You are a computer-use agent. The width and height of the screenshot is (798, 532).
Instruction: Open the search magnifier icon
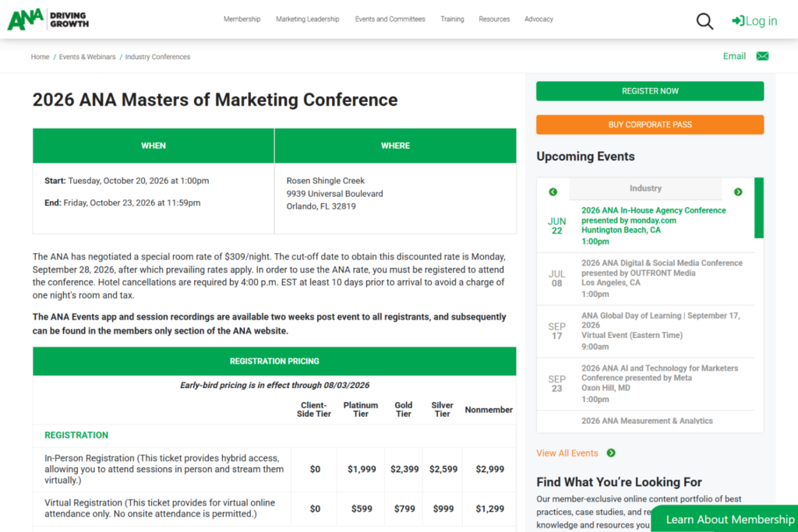(704, 21)
